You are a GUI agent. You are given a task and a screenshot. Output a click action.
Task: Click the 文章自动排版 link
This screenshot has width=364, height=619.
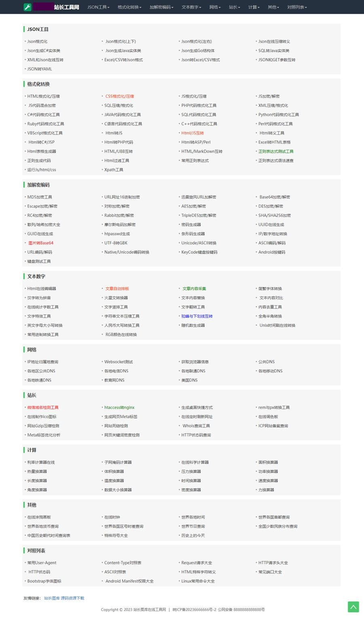117,289
